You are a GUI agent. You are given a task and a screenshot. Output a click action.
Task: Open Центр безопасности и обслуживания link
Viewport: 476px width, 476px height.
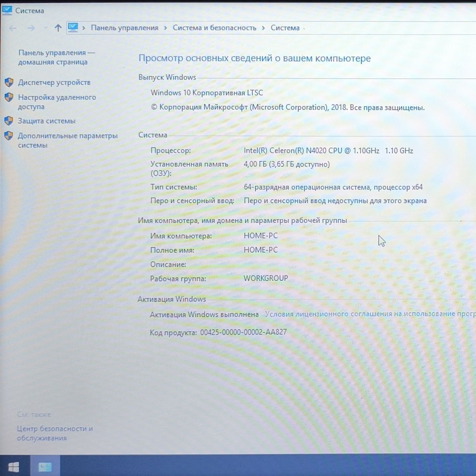55,433
